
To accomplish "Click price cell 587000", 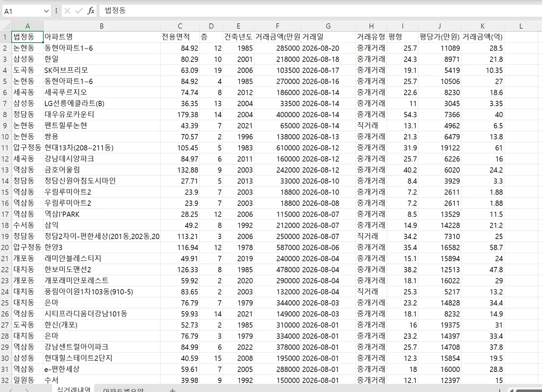I will click(x=277, y=247).
